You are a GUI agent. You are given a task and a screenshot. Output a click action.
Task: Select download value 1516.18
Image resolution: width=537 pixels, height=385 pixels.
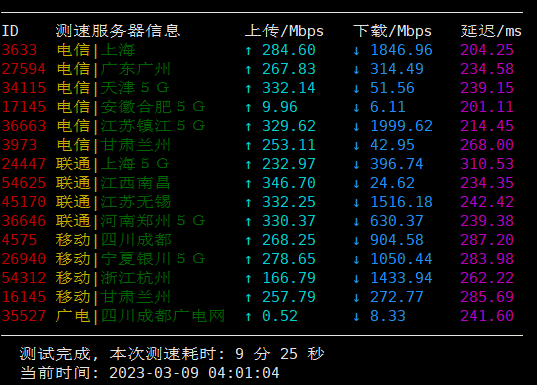coord(401,202)
